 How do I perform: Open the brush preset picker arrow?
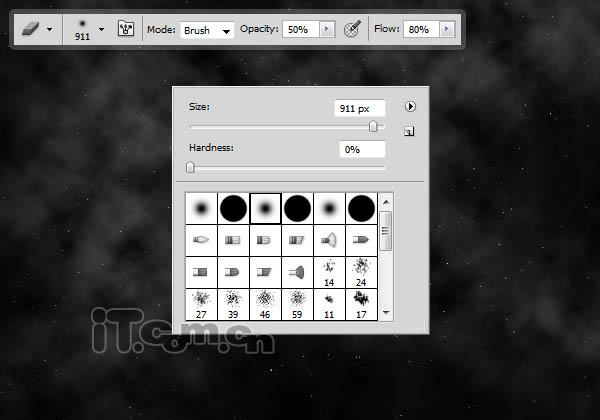coord(101,29)
